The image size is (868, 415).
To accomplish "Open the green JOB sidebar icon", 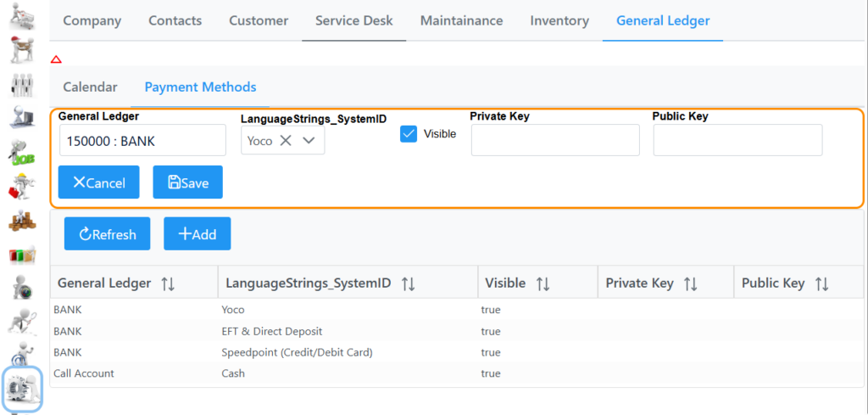I will click(x=22, y=151).
